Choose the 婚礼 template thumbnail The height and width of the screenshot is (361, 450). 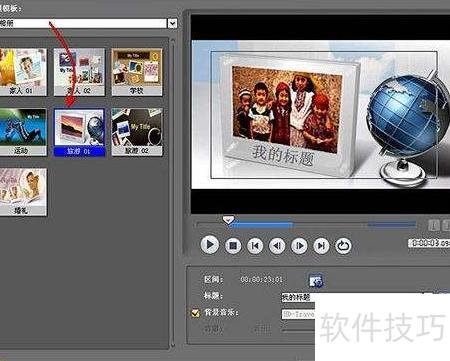(23, 192)
